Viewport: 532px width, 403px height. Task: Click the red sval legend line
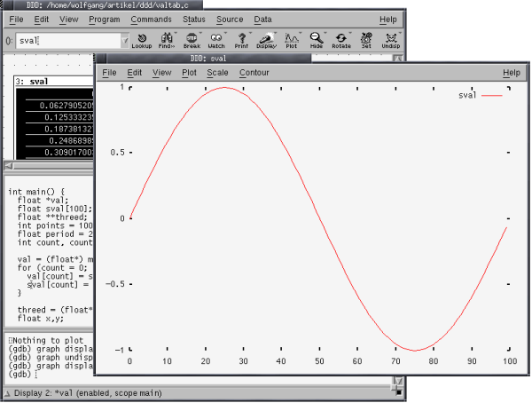492,95
